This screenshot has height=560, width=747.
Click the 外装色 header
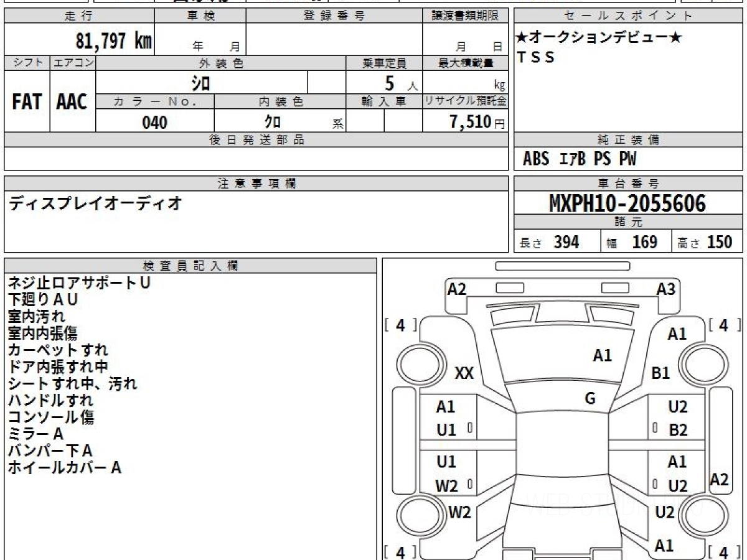[221, 63]
